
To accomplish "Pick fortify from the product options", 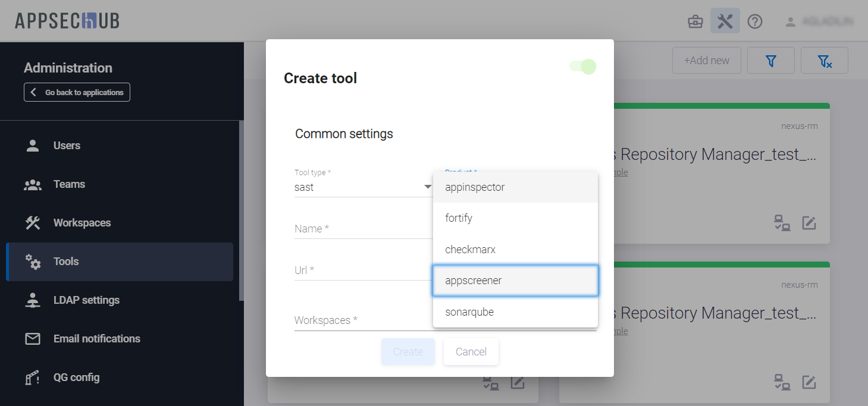I will tap(515, 218).
